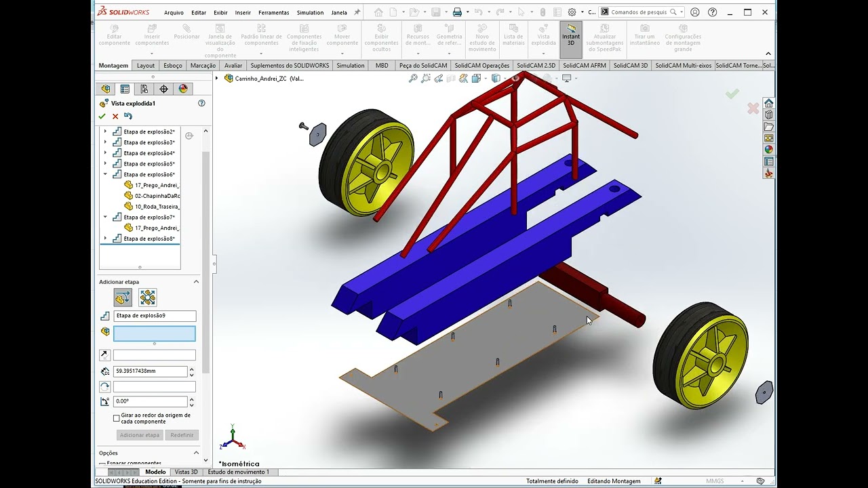Click the 0.00° rotation angle field
Screen dimensions: 868x488
click(150, 401)
